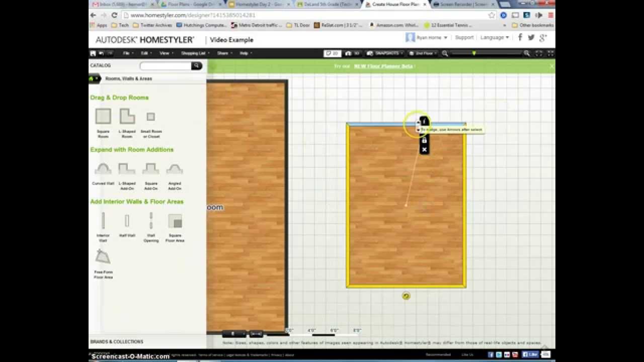The height and width of the screenshot is (362, 644).
Task: Click the catalog search magnifier button
Action: (196, 66)
